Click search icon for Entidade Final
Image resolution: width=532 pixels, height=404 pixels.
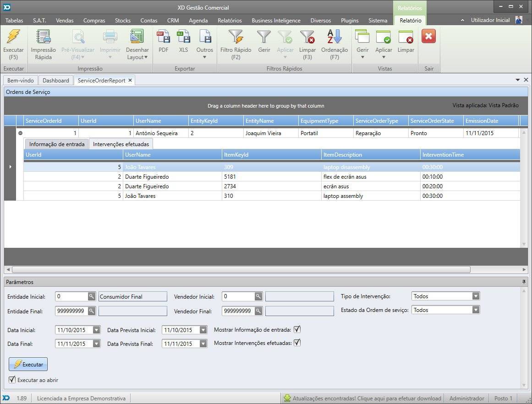[92, 311]
